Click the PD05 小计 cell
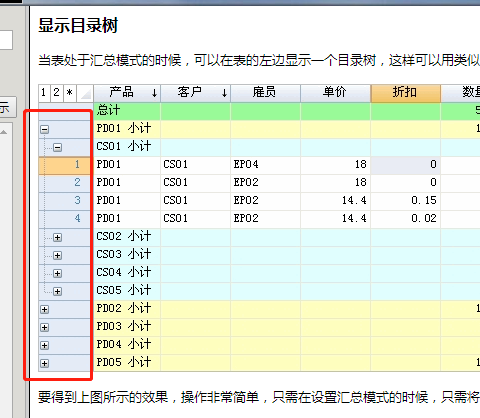 click(127, 363)
